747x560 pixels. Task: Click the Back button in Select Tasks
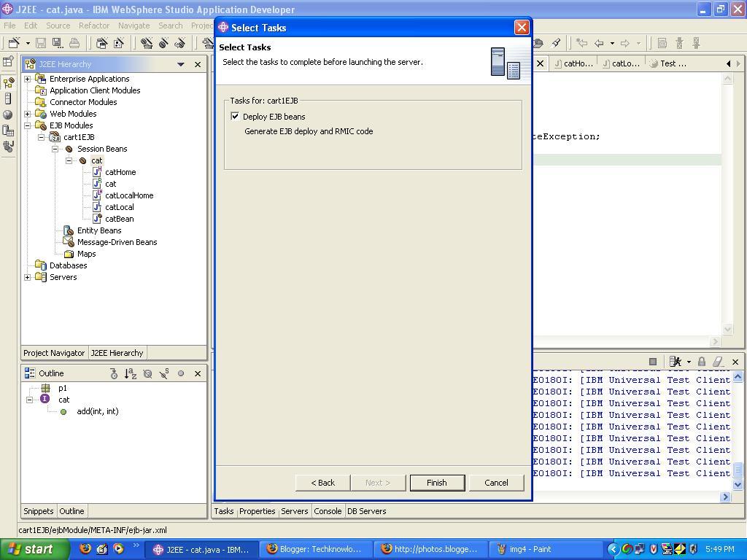[x=323, y=483]
